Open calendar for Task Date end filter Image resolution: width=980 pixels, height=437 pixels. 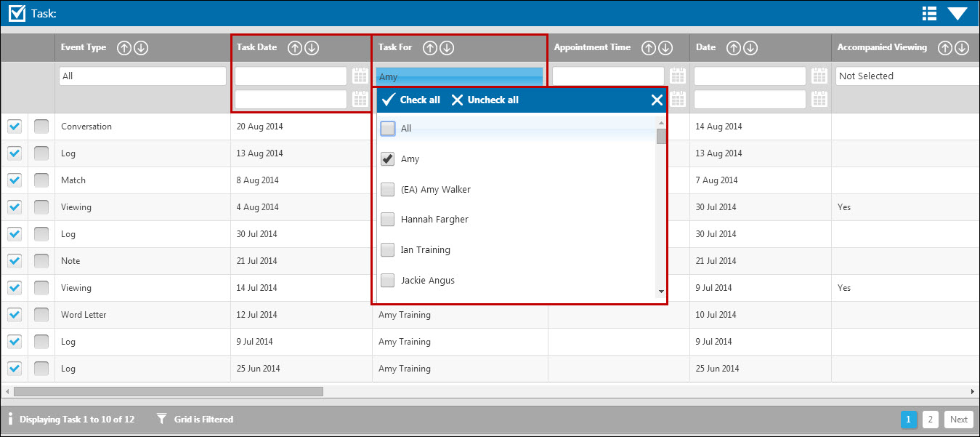tap(360, 99)
